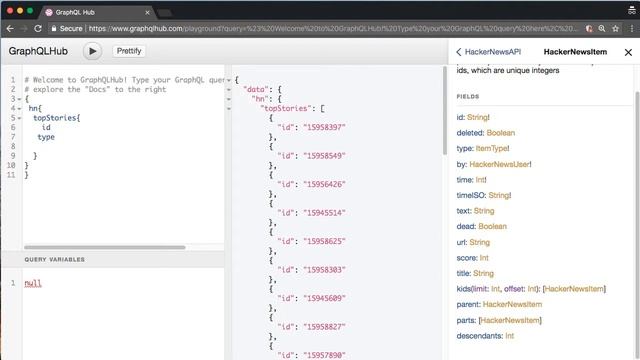Image resolution: width=640 pixels, height=360 pixels.
Task: Click the Prettify button
Action: [129, 51]
